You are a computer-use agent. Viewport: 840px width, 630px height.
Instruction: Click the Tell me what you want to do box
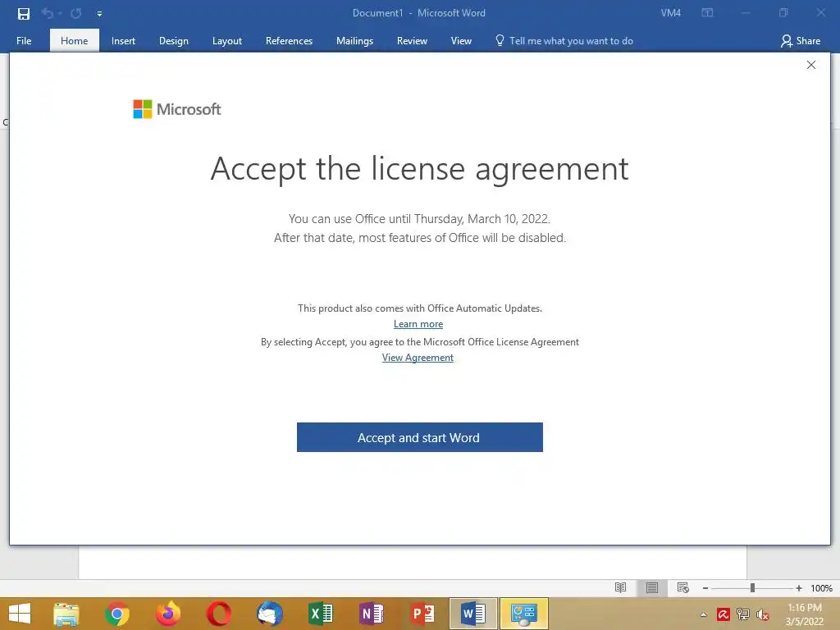click(564, 41)
